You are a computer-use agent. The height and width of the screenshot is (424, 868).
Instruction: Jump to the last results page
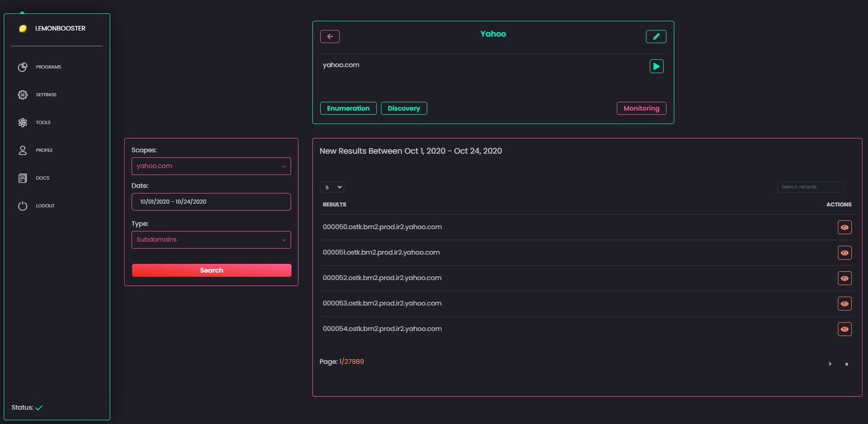click(x=847, y=364)
